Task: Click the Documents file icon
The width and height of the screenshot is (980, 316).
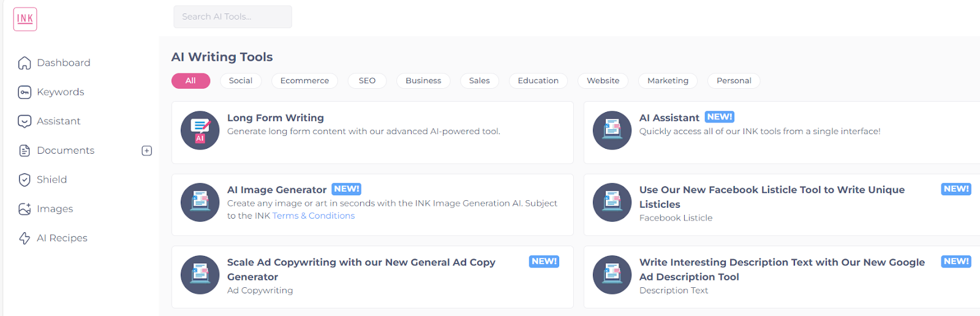Action: coord(24,151)
